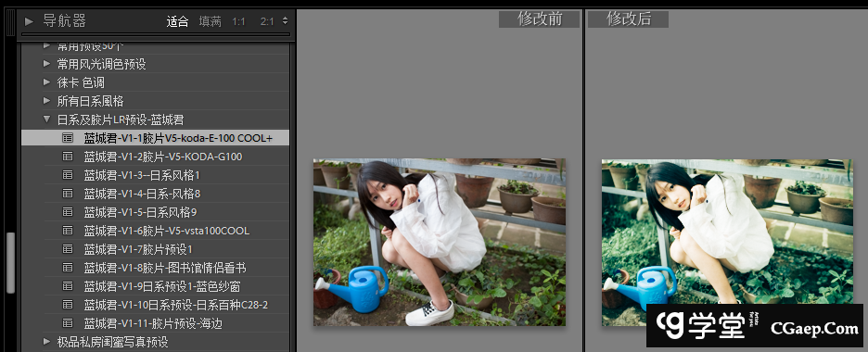This screenshot has height=352, width=868.
Task: Apply preset 蓝城君-V1-7胶片预设1
Action: [x=138, y=249]
